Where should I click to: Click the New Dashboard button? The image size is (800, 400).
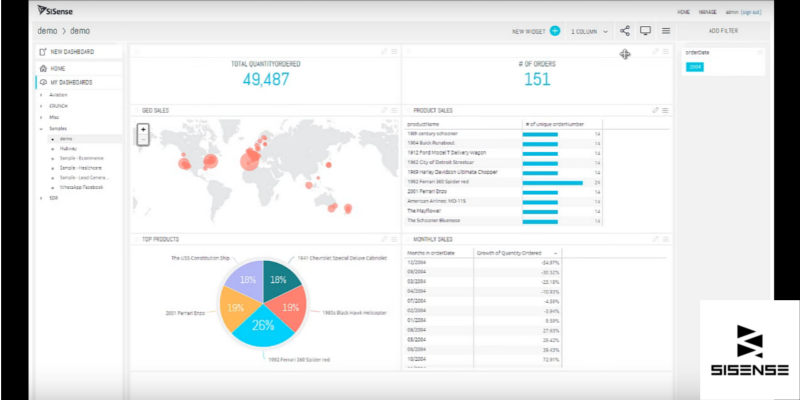coord(71,51)
